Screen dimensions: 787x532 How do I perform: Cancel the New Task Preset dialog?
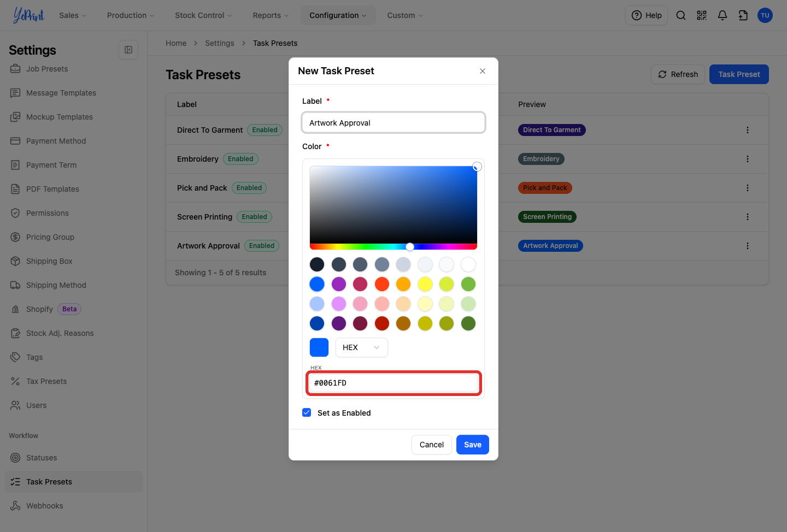click(432, 445)
